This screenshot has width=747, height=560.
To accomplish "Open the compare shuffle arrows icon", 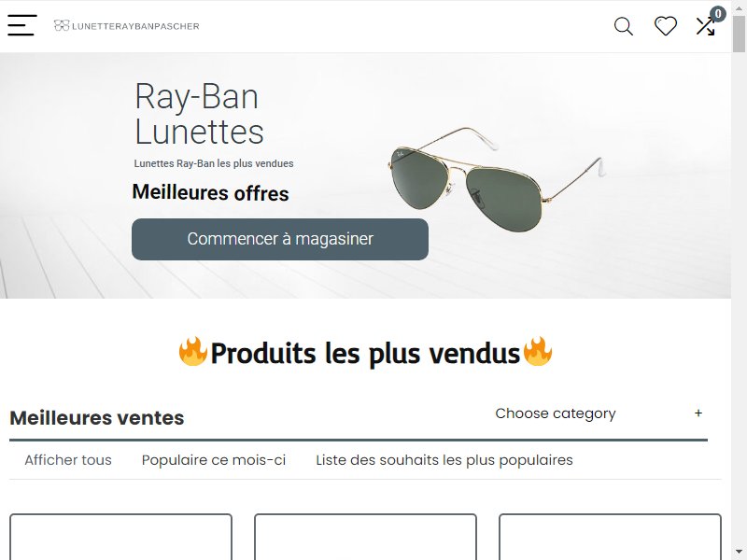I will [705, 27].
